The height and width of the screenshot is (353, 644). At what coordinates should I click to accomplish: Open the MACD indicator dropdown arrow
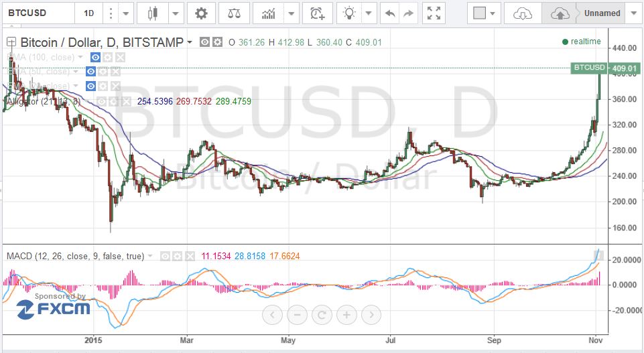[150, 256]
